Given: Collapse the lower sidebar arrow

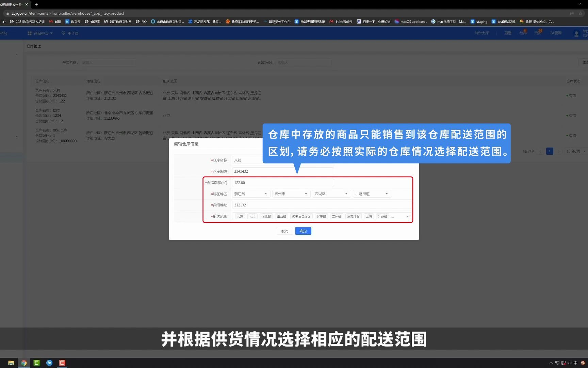Looking at the screenshot, I should [x=17, y=137].
